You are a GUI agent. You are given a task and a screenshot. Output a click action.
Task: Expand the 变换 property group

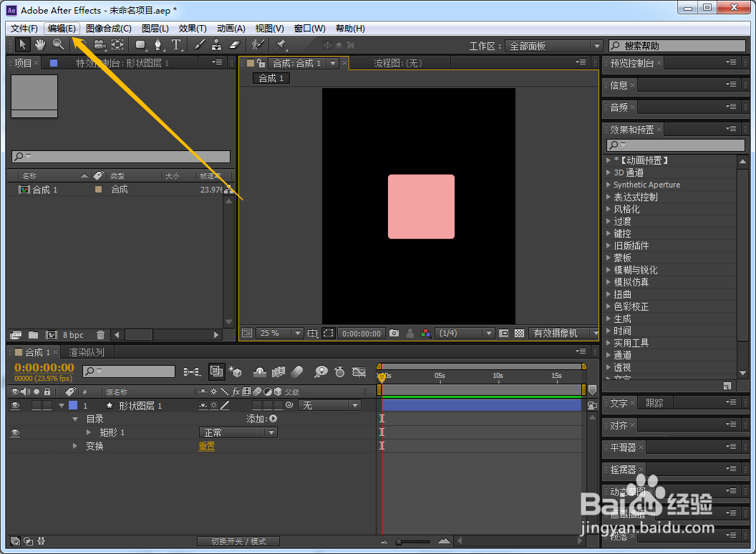point(74,446)
